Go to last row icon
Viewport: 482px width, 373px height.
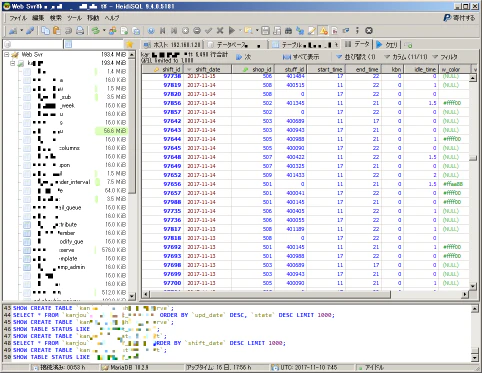pyautogui.click(x=174, y=31)
